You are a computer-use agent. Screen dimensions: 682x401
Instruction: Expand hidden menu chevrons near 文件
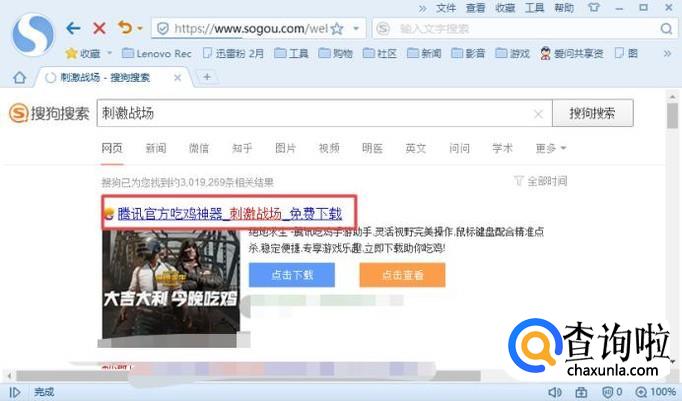click(422, 8)
